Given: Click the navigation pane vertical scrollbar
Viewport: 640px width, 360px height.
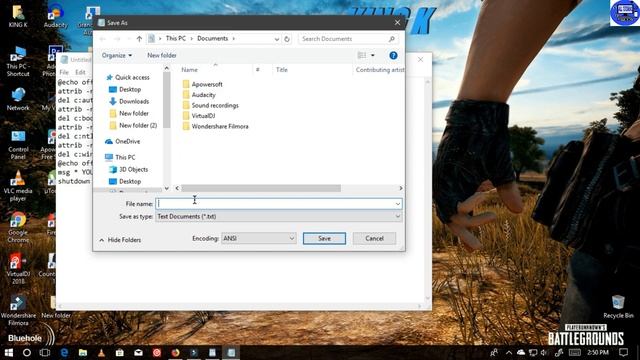Looking at the screenshot, I should (x=167, y=100).
